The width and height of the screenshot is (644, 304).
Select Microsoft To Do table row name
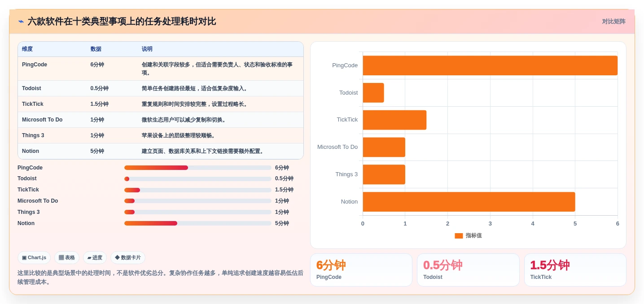click(42, 120)
